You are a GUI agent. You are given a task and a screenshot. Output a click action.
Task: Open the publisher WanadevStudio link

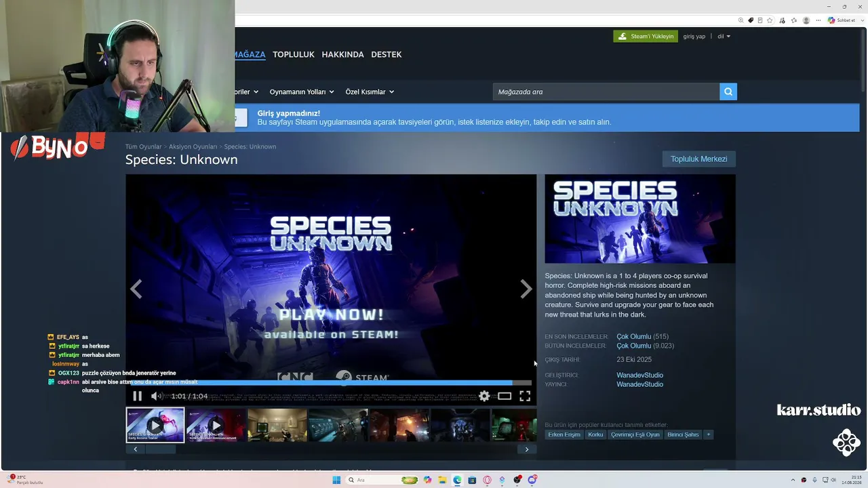coord(640,384)
